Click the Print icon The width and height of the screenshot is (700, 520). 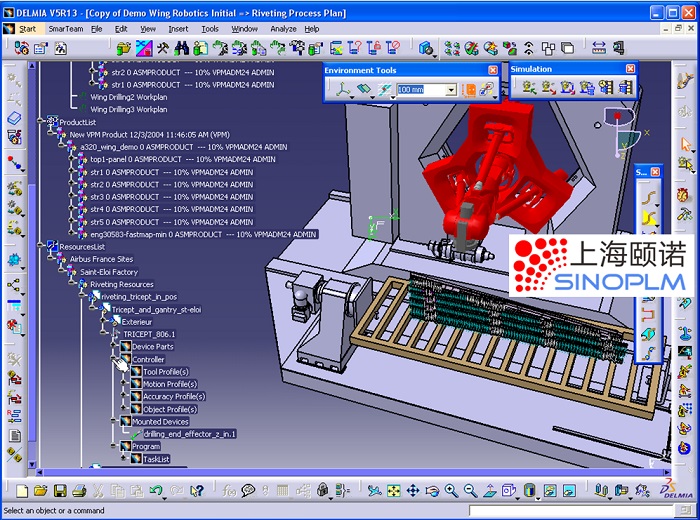[79, 491]
